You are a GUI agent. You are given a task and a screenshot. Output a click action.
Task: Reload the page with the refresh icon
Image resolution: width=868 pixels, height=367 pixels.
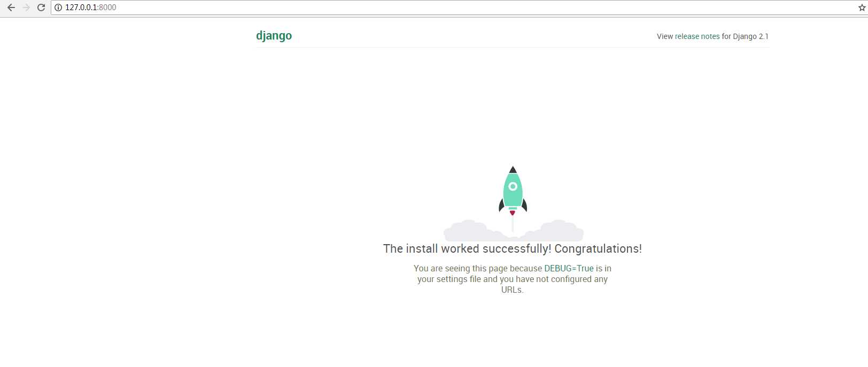[x=41, y=7]
